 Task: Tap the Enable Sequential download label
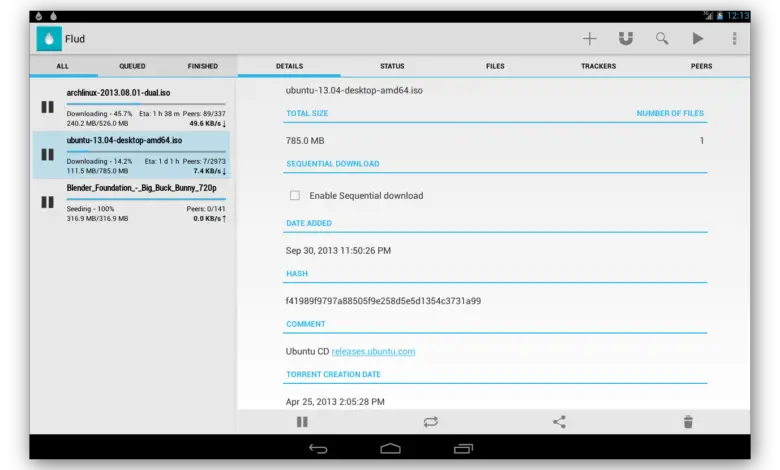click(366, 195)
